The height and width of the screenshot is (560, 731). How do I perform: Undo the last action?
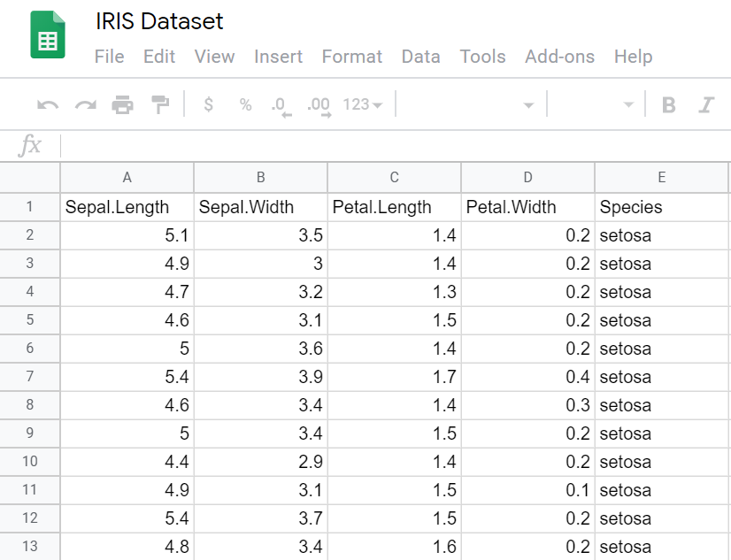coord(48,104)
